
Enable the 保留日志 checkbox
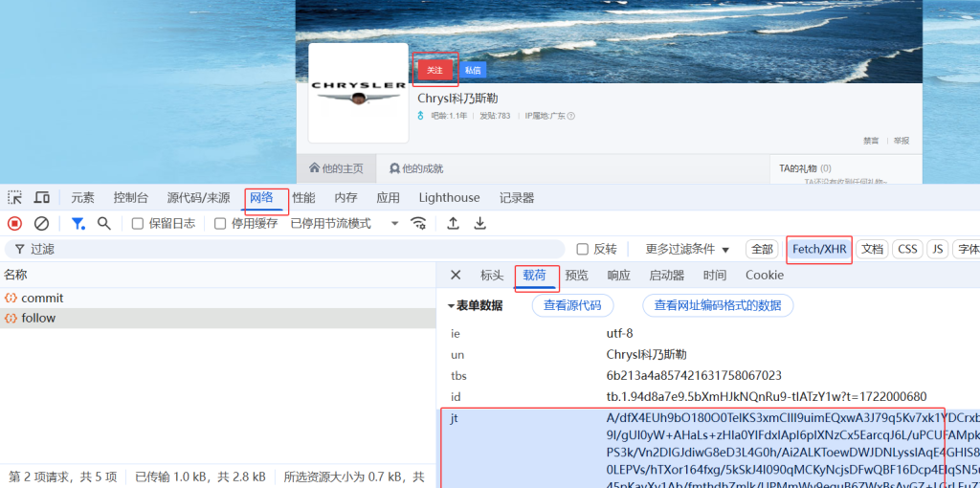click(x=138, y=224)
